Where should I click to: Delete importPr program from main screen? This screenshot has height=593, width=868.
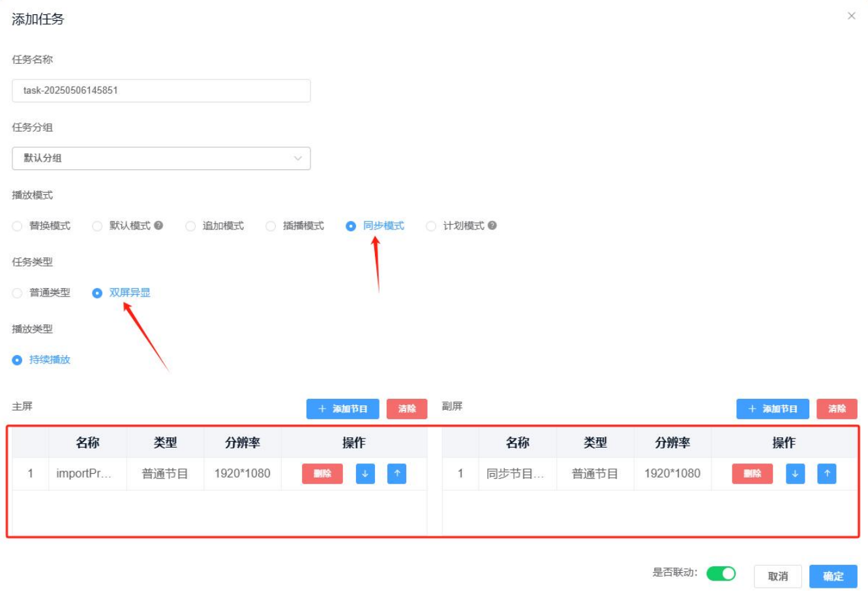coord(322,474)
